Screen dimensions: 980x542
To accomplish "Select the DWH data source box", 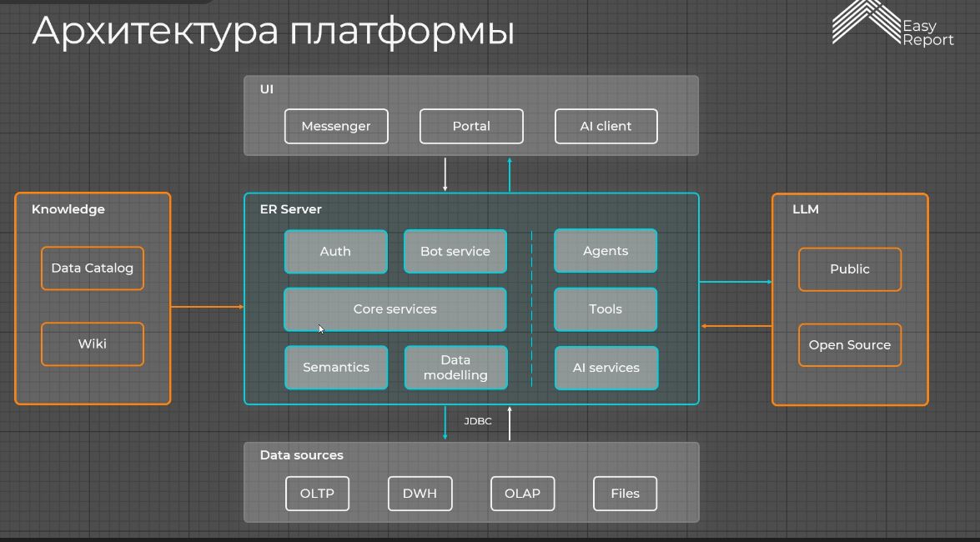I will 420,494.
